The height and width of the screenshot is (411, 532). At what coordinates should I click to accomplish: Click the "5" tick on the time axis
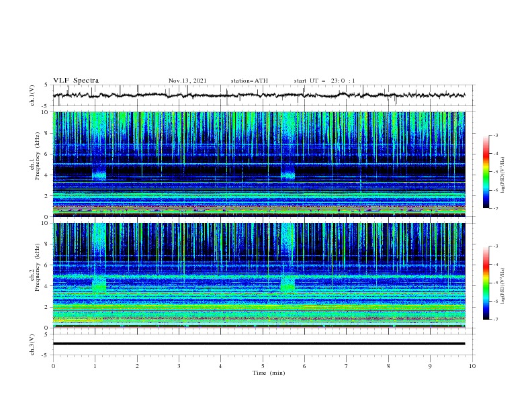click(x=263, y=366)
